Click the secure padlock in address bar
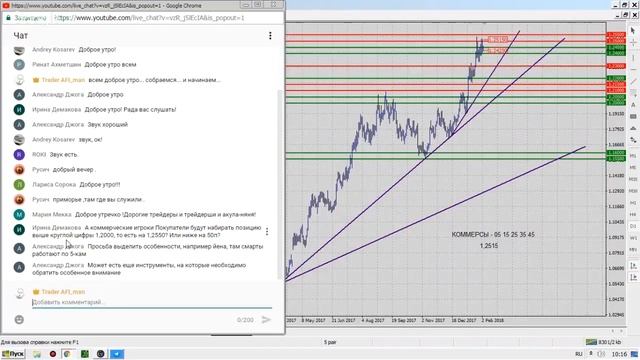Screen dimensions: 640x360 click(x=8, y=18)
